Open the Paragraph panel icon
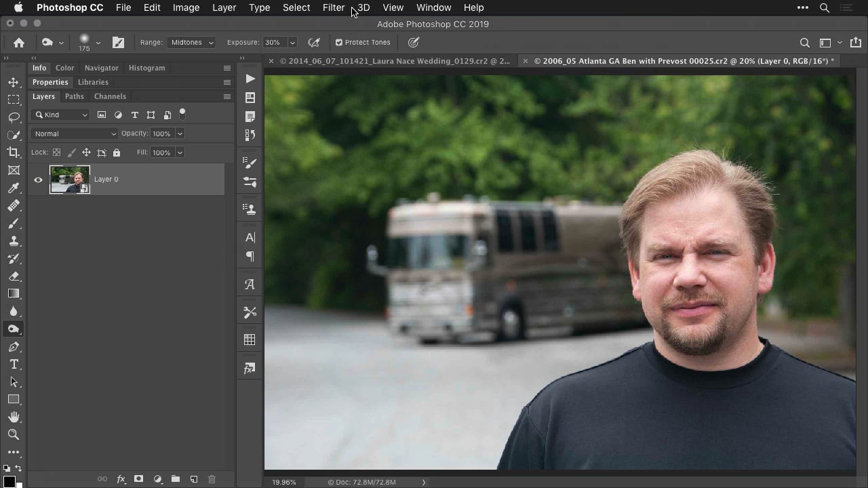The image size is (868, 488). click(250, 256)
